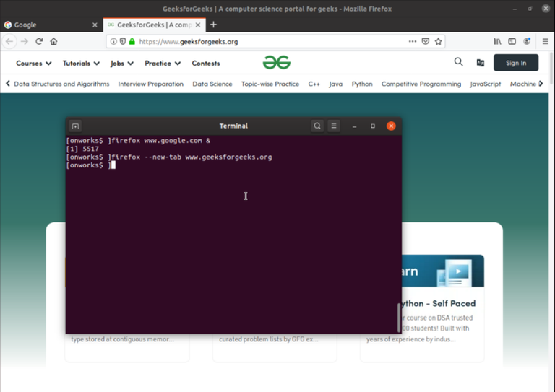Open the C++ topic link
This screenshot has width=555, height=392.
314,84
